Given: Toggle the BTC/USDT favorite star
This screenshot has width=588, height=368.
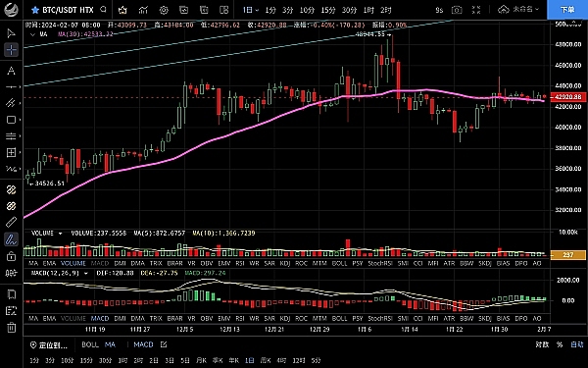Looking at the screenshot, I should pyautogui.click(x=35, y=10).
